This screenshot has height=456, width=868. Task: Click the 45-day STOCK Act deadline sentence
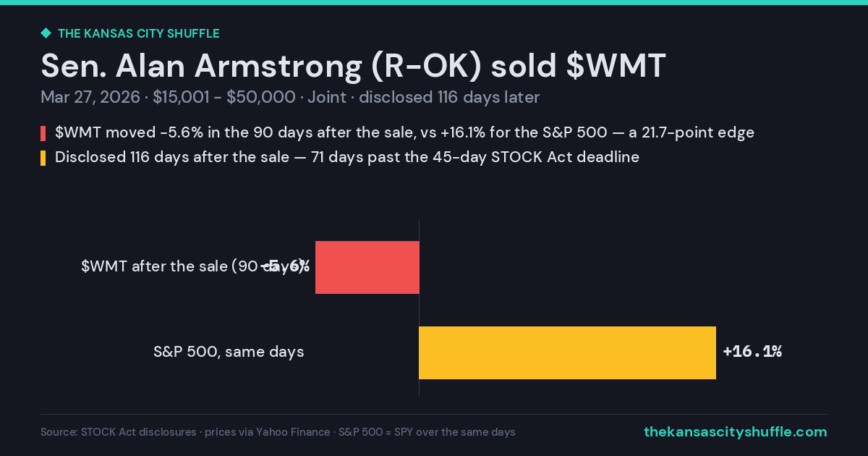(x=347, y=157)
